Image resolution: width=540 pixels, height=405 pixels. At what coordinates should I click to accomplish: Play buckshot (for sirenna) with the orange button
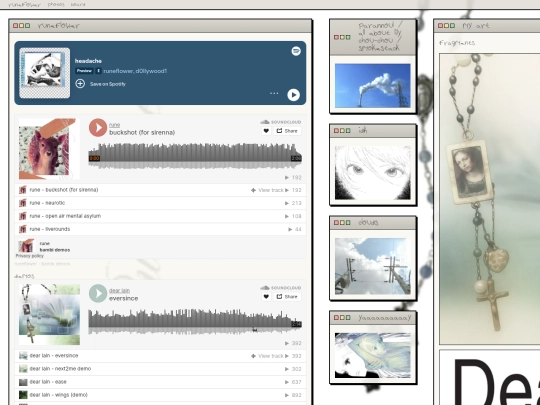[98, 127]
